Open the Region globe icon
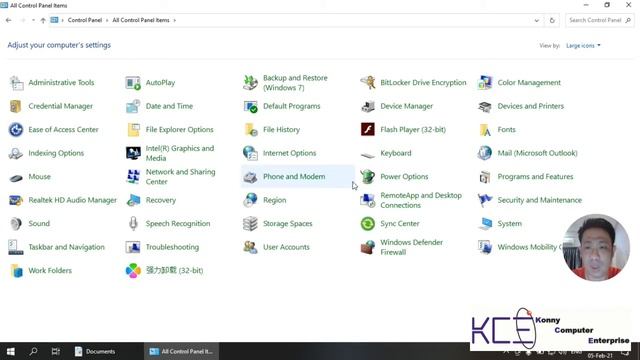This screenshot has height=360, width=640. [x=250, y=200]
